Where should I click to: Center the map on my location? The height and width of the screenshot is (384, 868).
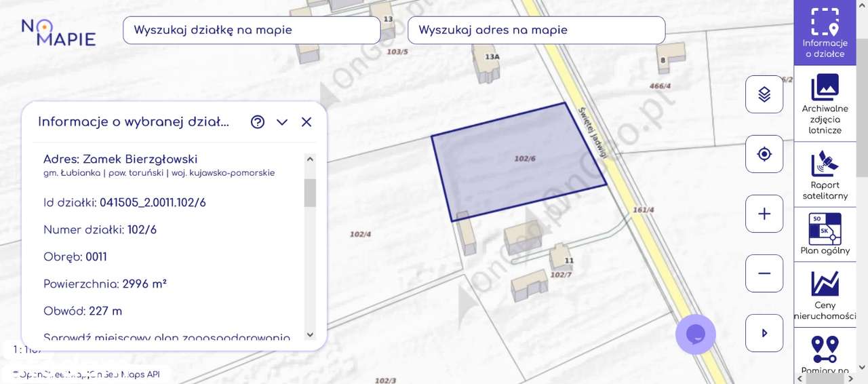[x=764, y=154]
